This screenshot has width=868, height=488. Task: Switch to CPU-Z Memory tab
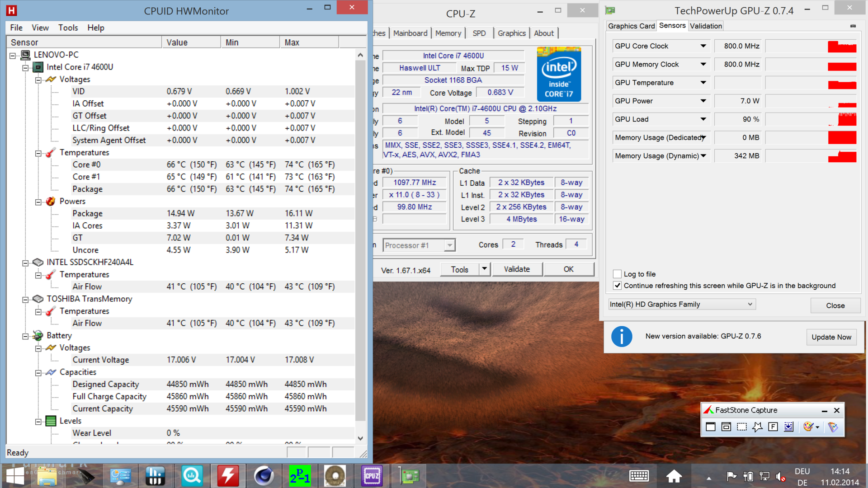[448, 33]
